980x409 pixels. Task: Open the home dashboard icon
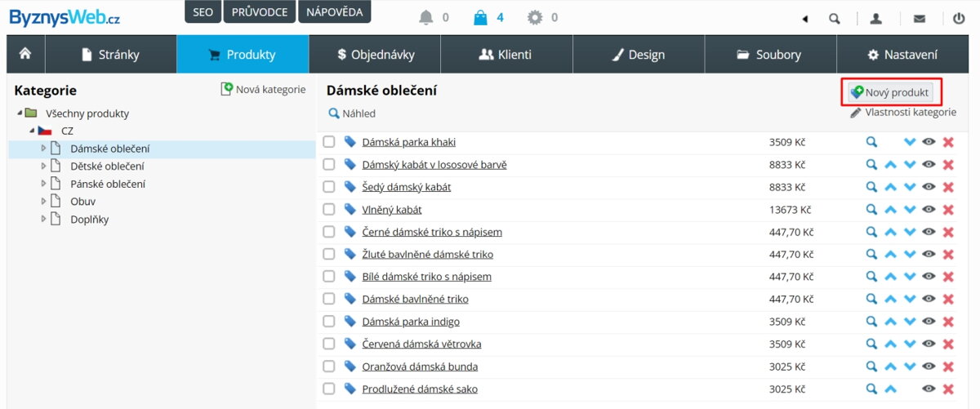tap(25, 54)
